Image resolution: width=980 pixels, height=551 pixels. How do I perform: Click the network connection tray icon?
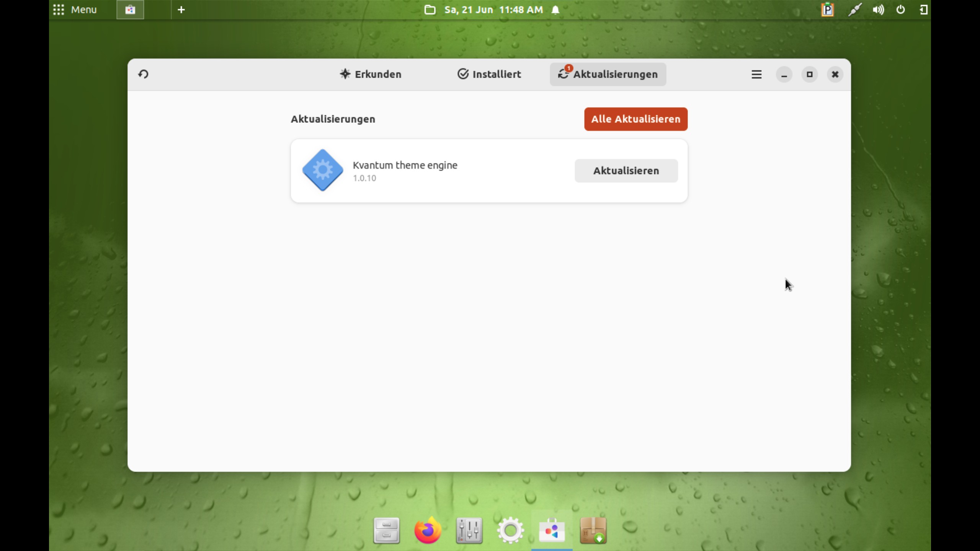click(x=854, y=10)
